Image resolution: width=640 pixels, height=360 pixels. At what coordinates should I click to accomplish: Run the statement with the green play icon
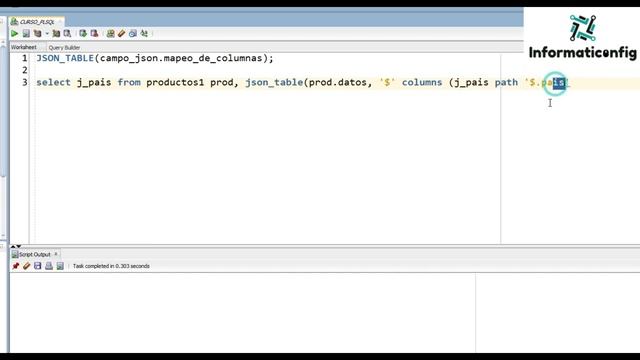[15, 33]
